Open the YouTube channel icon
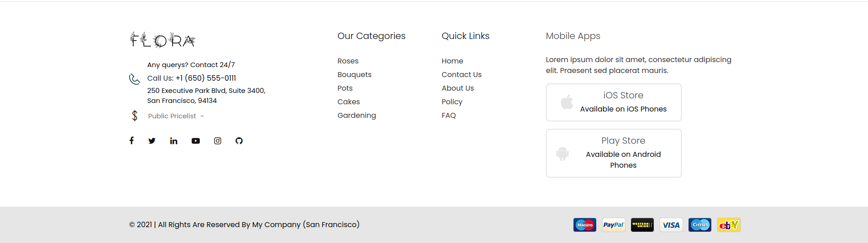 coord(196,141)
